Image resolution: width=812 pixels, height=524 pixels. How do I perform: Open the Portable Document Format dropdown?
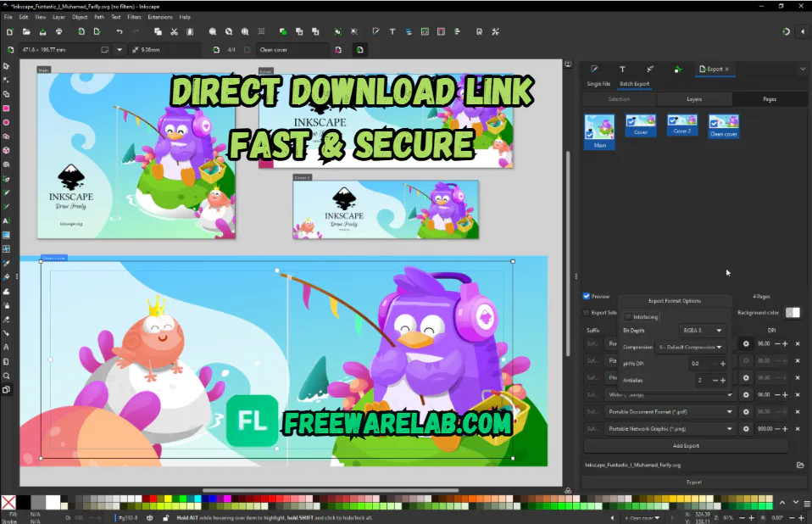pos(671,411)
